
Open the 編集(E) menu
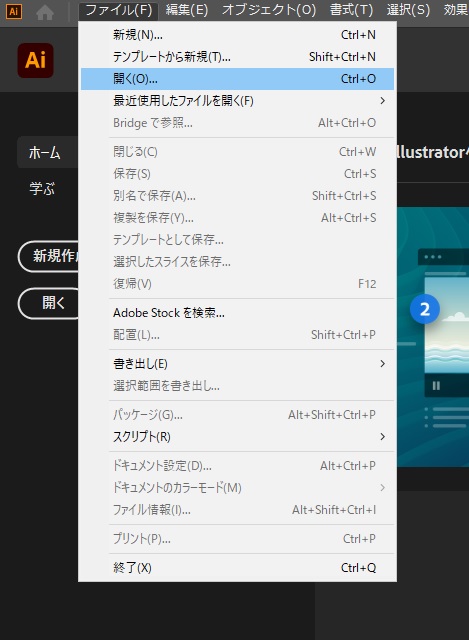pyautogui.click(x=187, y=10)
